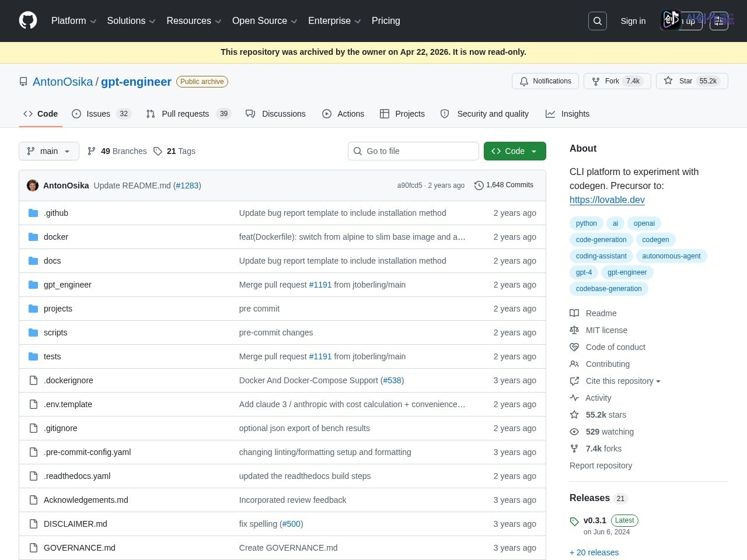Click the Notifications bell icon

click(x=524, y=81)
